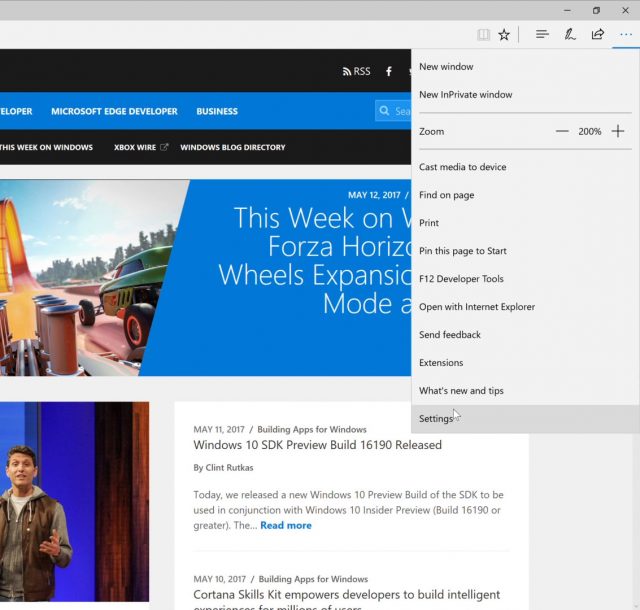Open Reading view book icon
The width and height of the screenshot is (640, 610).
pos(483,35)
